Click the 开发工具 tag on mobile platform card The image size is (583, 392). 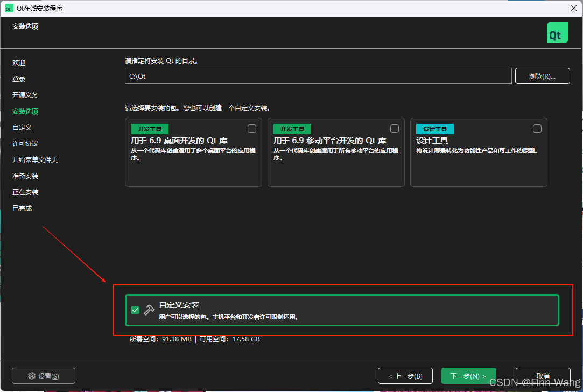(292, 129)
